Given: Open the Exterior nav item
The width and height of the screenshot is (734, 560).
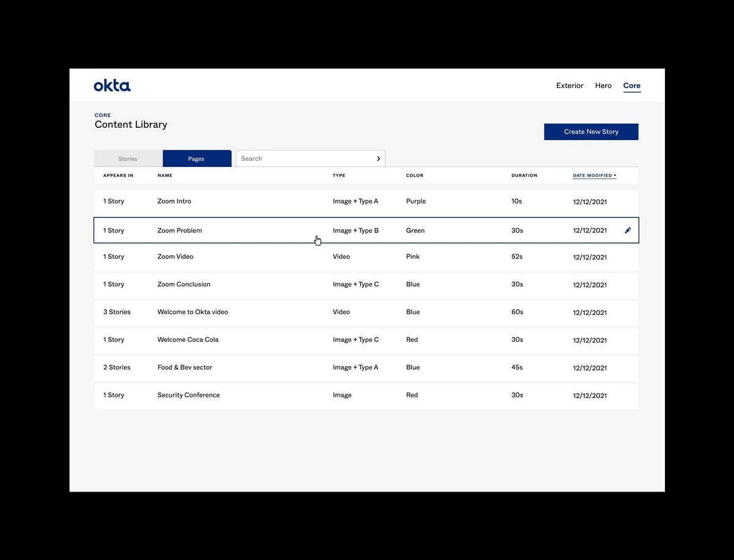Looking at the screenshot, I should [x=569, y=86].
